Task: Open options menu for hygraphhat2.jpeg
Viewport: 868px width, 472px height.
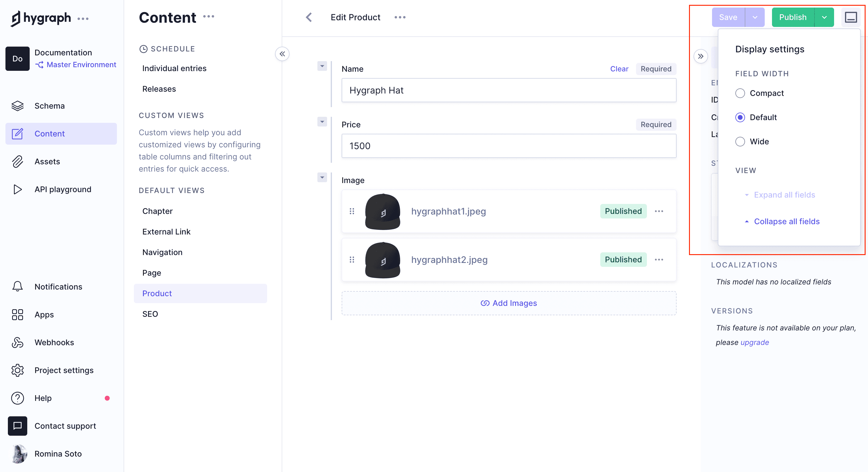Action: [659, 260]
